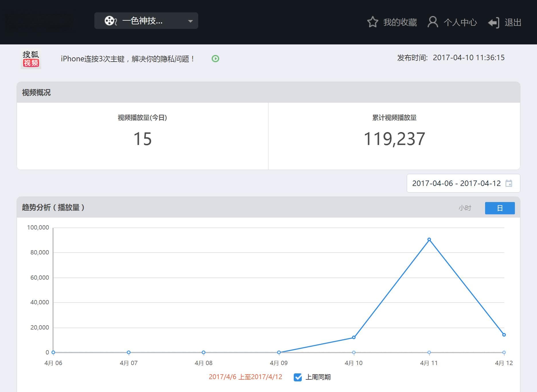This screenshot has width=537, height=392.
Task: Click the 4月 09 data point
Action: pyautogui.click(x=279, y=352)
